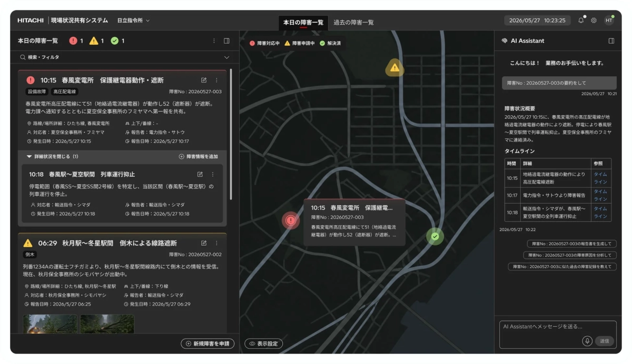This screenshot has height=364, width=632.
Task: Click the AI Assistant logo icon
Action: click(x=505, y=41)
